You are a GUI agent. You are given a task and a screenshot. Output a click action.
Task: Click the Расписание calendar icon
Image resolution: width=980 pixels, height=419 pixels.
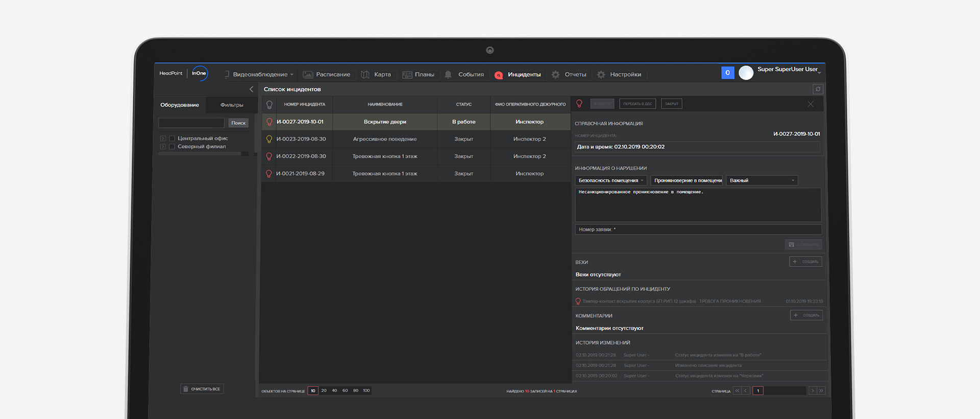tap(308, 75)
